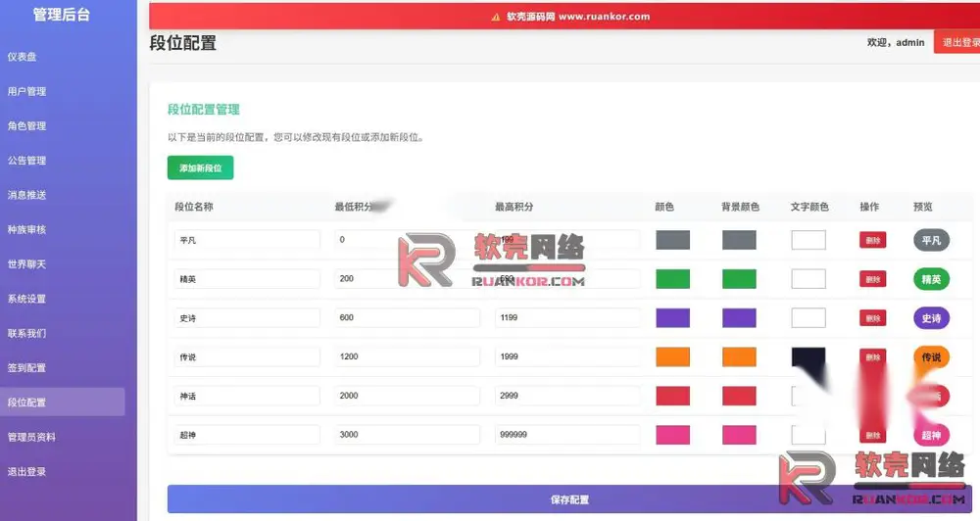Click the pink 超神 preview badge
Image resolution: width=980 pixels, height=521 pixels.
point(931,435)
